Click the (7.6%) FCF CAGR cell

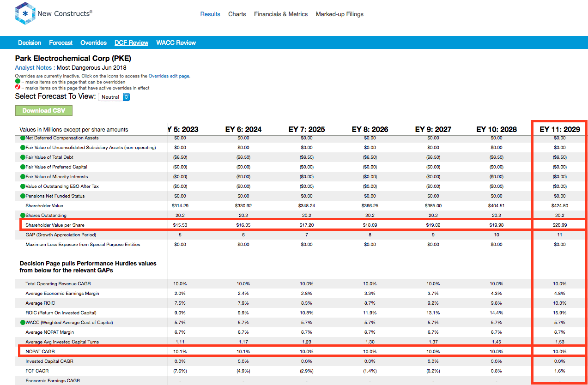[x=180, y=371]
